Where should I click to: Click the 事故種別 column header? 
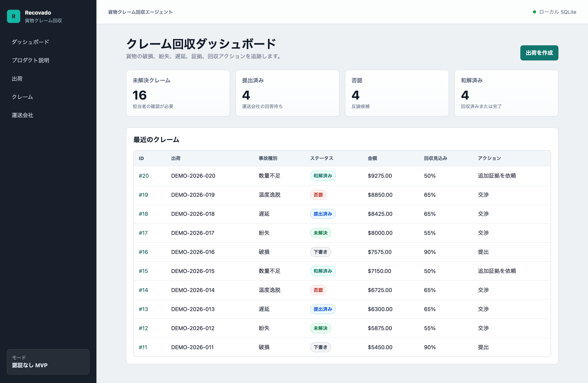click(268, 158)
